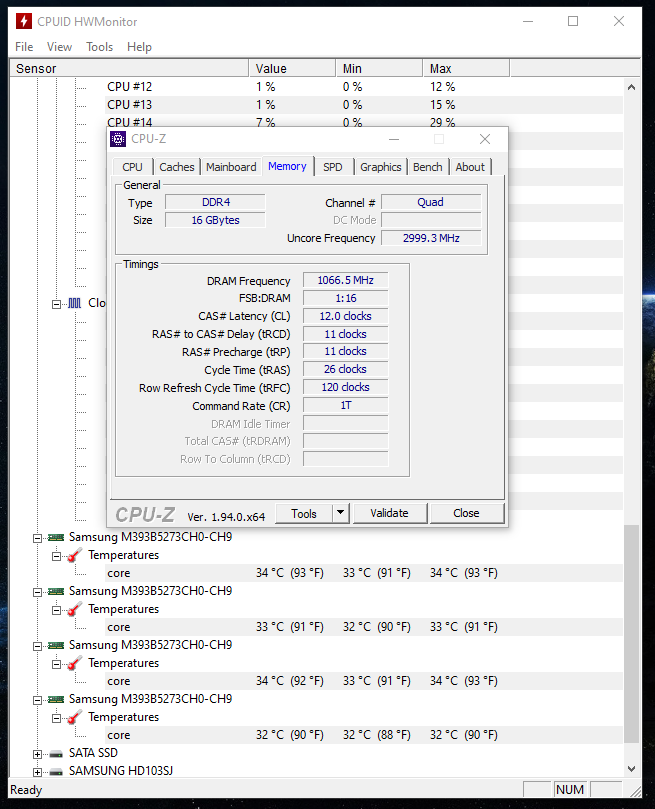The image size is (655, 809).
Task: Switch to the Graphics tab
Action: (381, 167)
